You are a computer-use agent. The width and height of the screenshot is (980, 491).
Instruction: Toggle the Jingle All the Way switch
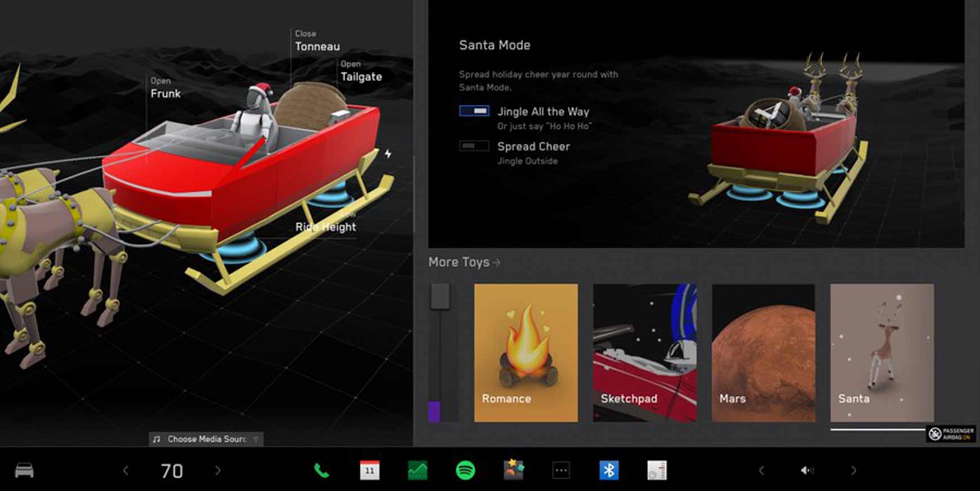[474, 111]
